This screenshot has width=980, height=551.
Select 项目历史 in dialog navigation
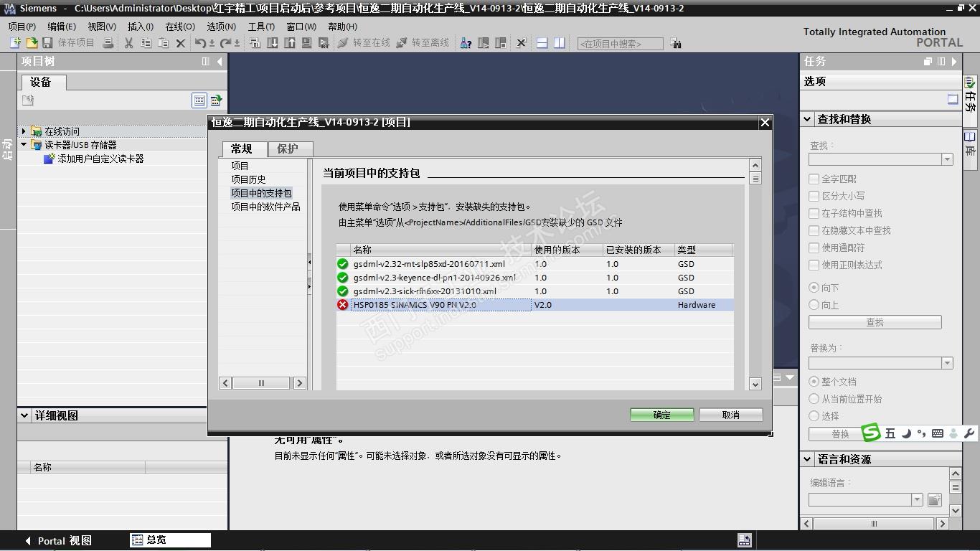coord(248,179)
